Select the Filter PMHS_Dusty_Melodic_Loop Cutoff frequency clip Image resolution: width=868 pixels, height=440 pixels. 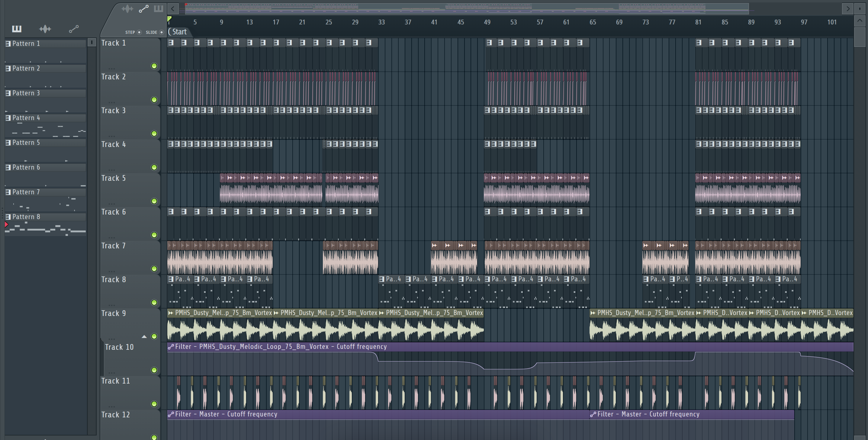point(510,359)
